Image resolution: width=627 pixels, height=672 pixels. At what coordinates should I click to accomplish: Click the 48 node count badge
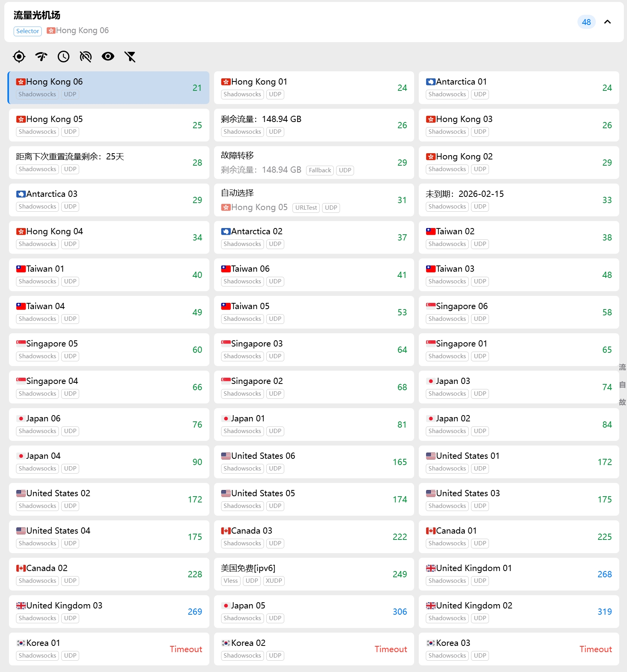click(586, 22)
